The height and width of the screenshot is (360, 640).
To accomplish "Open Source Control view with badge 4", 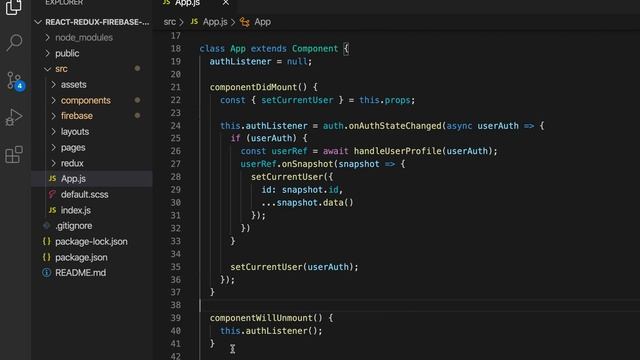I will 15,80.
